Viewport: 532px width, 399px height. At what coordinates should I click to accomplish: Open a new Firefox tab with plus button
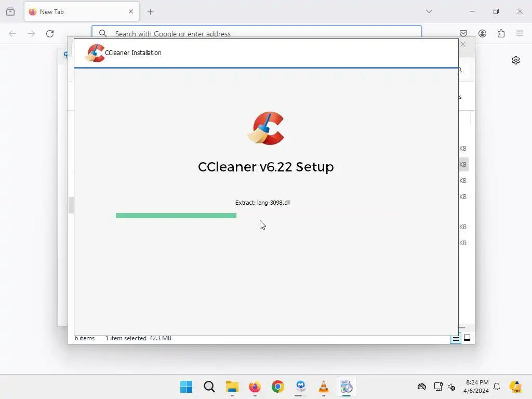(x=150, y=12)
